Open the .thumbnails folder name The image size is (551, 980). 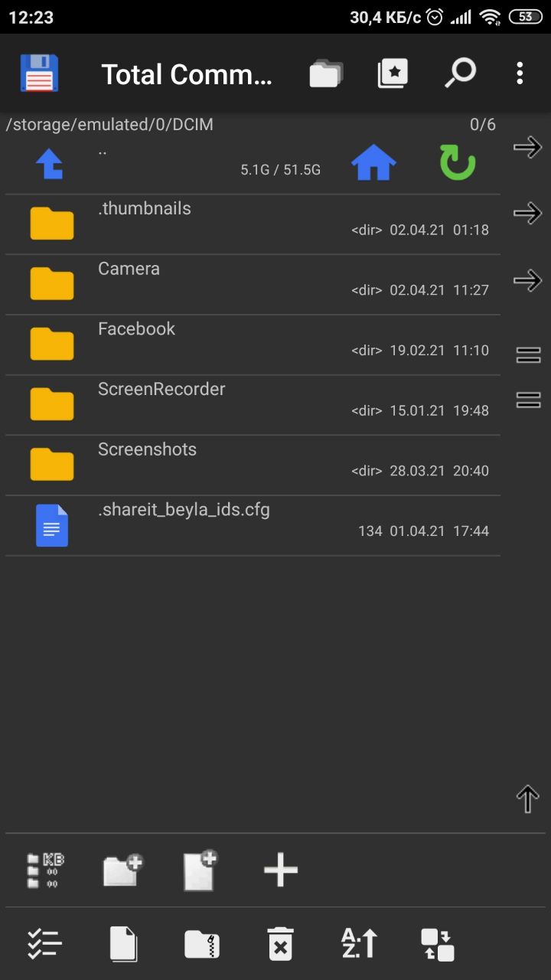tap(145, 208)
